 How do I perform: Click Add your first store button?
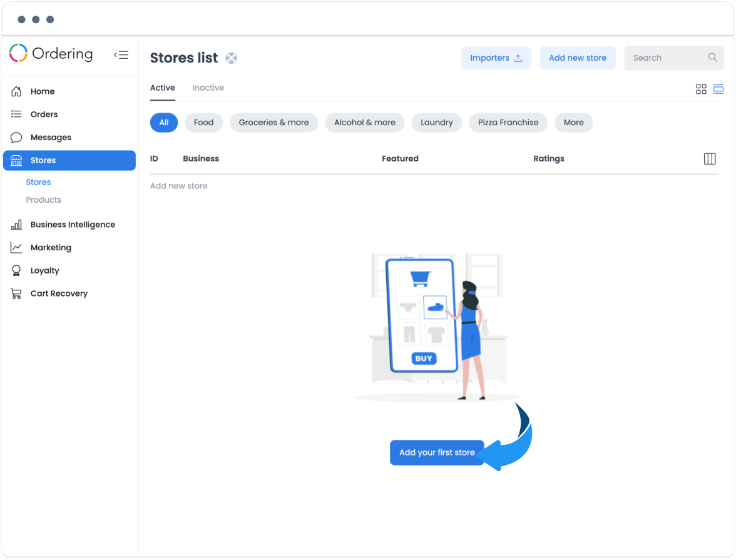point(437,452)
